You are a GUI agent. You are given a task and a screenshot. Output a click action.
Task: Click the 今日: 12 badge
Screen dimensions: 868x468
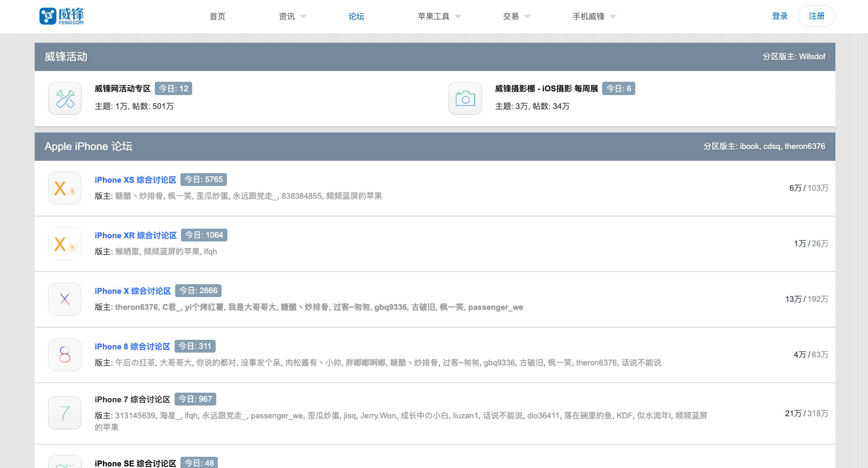click(x=173, y=89)
